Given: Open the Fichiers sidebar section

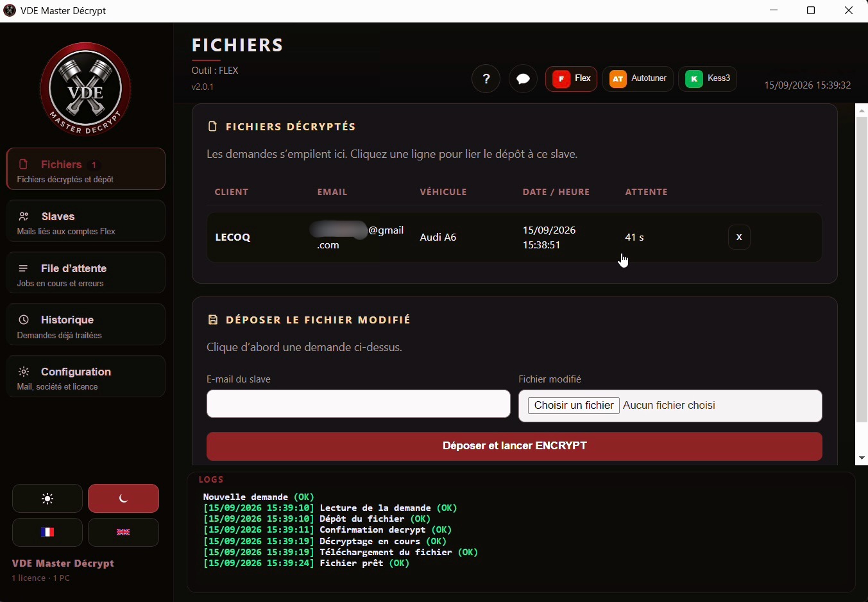Looking at the screenshot, I should tap(86, 169).
